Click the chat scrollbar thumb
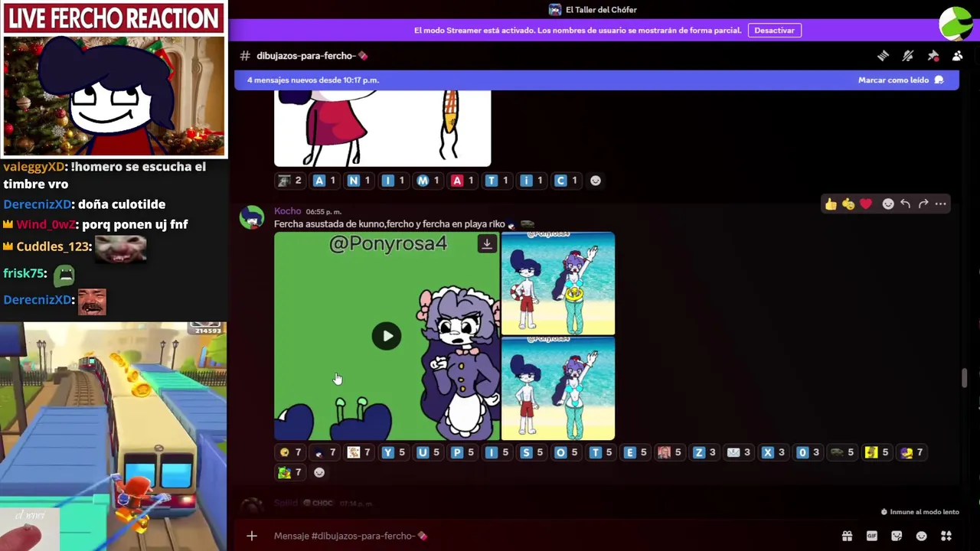The height and width of the screenshot is (551, 980). tap(964, 379)
